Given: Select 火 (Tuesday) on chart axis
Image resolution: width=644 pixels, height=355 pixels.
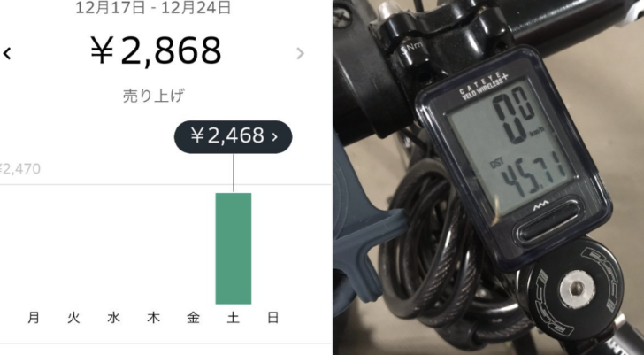Looking at the screenshot, I should [73, 318].
